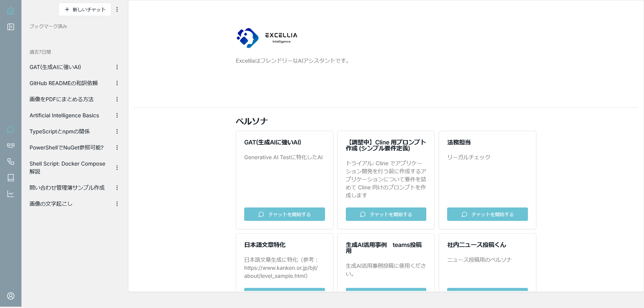The height and width of the screenshot is (308, 644).
Task: Open the book library icon in sidebar
Action: pyautogui.click(x=11, y=178)
